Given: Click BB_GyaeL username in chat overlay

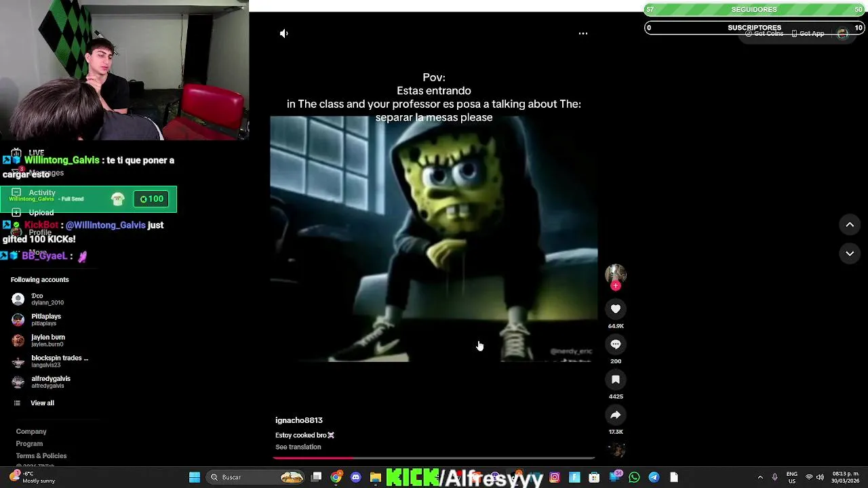Looking at the screenshot, I should tap(44, 256).
